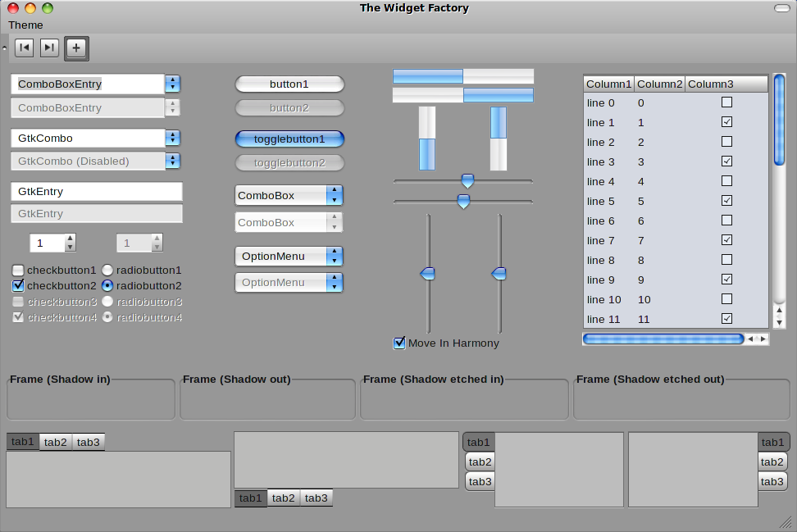This screenshot has height=532, width=797.
Task: Click the right arrow of the horizontal scrollbar
Action: click(x=763, y=339)
